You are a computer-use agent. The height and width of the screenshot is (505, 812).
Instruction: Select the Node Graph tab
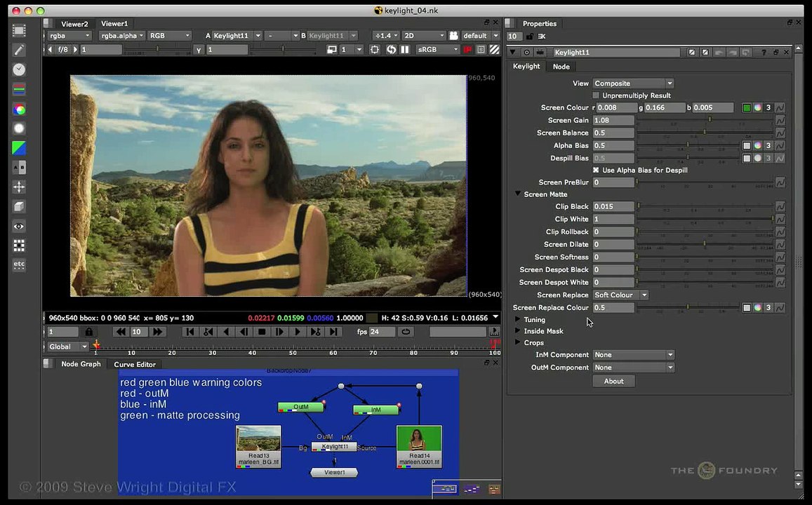(81, 364)
